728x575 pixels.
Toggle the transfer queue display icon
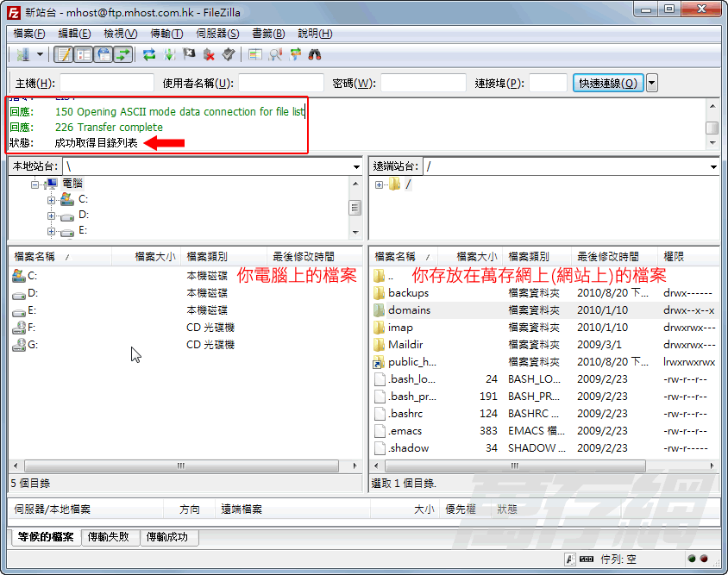123,55
